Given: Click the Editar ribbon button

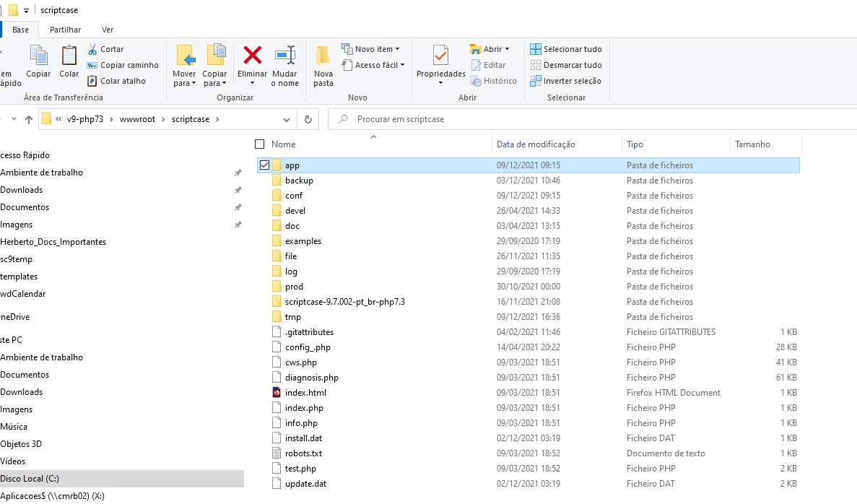Looking at the screenshot, I should click(x=488, y=64).
